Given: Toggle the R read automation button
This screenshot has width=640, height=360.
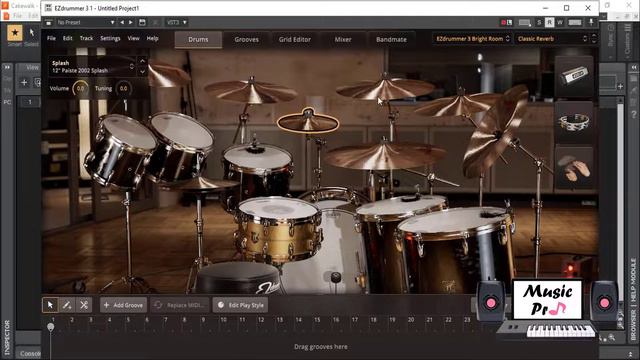Looking at the screenshot, I should pos(549,22).
